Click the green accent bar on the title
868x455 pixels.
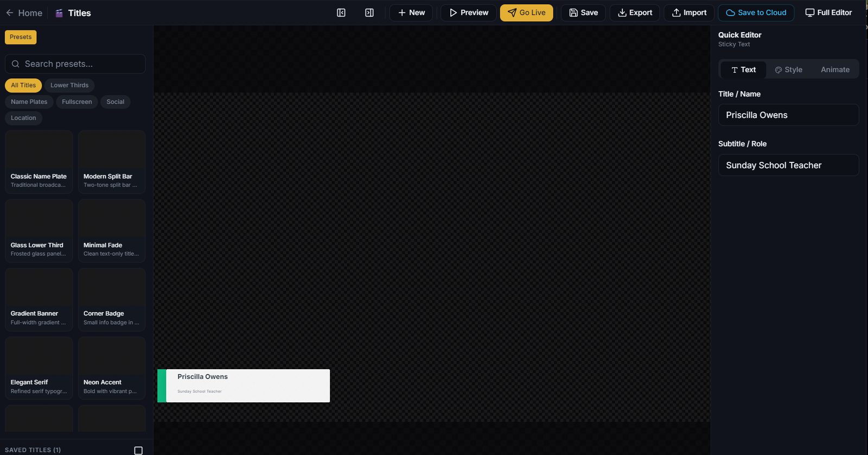(x=162, y=386)
